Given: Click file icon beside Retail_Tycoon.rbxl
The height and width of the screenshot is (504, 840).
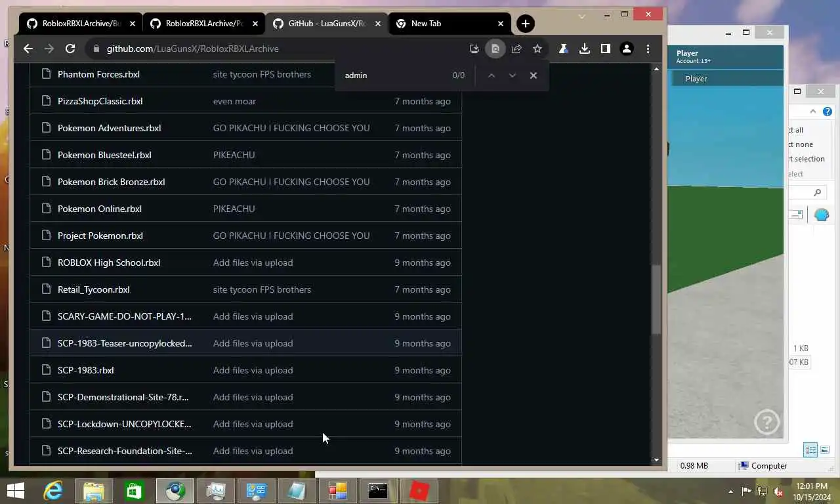Looking at the screenshot, I should (x=46, y=289).
